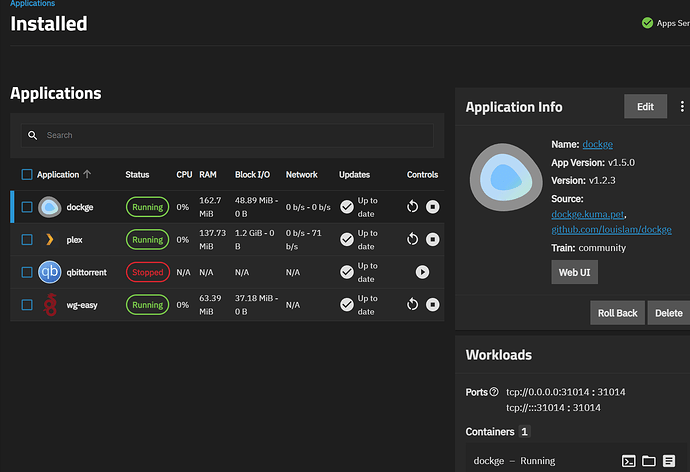The image size is (690, 472).
Task: Click the Block I/O column header
Action: (252, 175)
